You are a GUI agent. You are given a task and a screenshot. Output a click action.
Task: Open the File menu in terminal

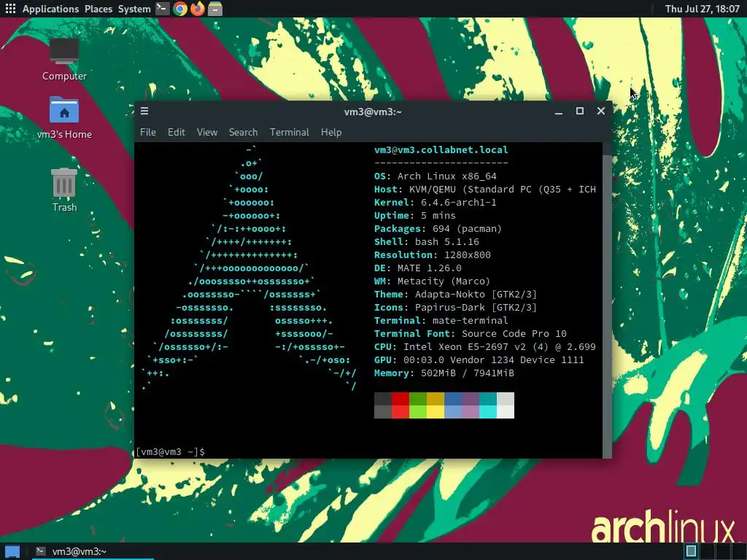pyautogui.click(x=147, y=132)
